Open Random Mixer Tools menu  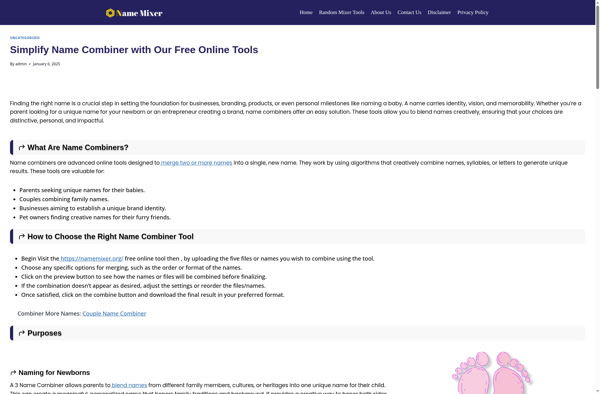tap(341, 12)
